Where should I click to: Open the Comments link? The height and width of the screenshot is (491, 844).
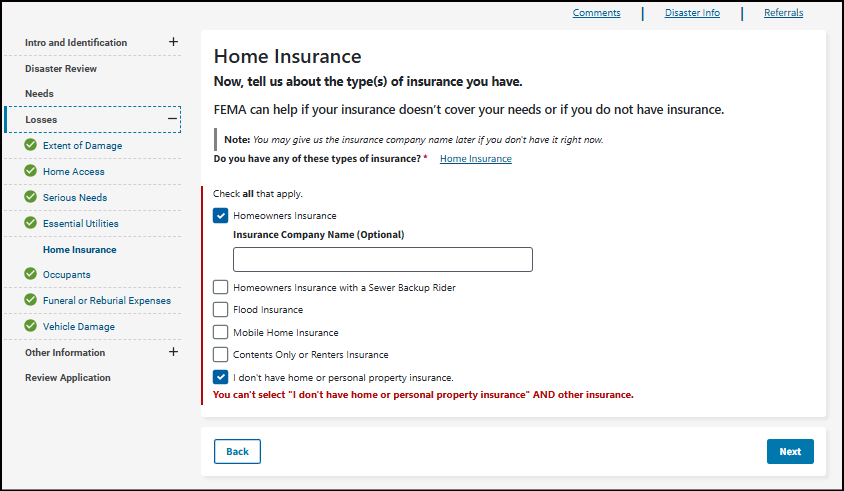pyautogui.click(x=596, y=13)
